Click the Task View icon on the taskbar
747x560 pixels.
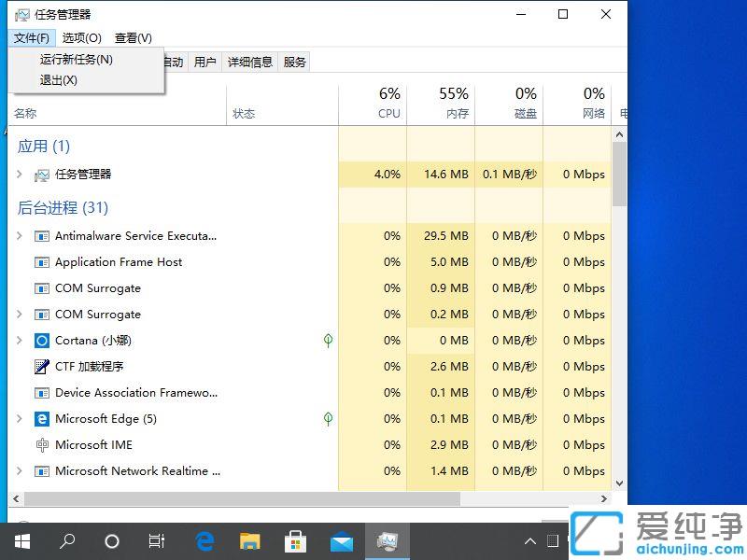click(156, 541)
